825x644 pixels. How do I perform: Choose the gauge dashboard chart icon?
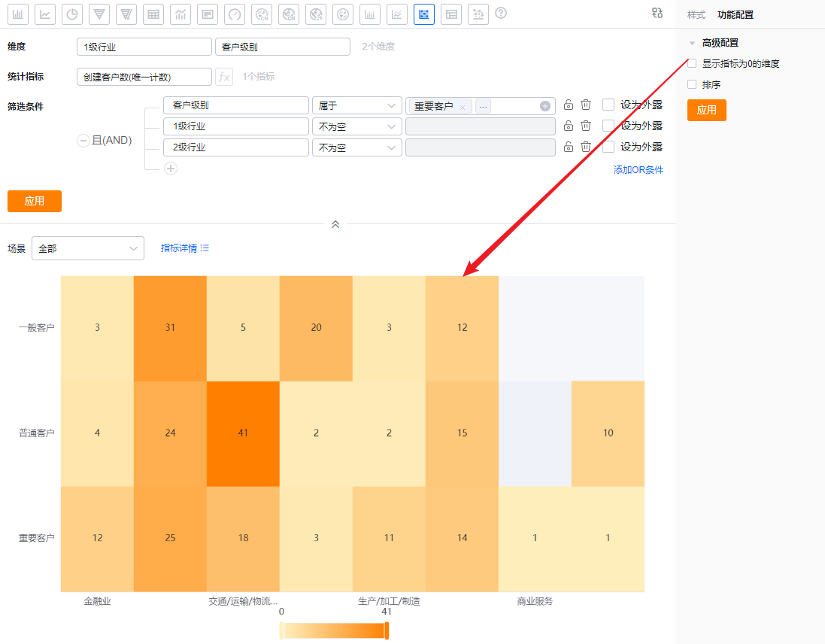click(235, 14)
